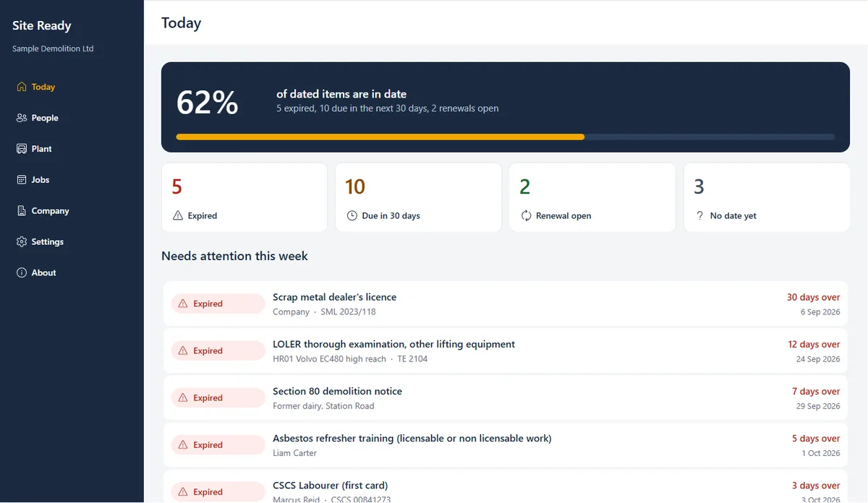Click the "Needs attention this week" heading
This screenshot has height=503, width=868.
tap(234, 256)
